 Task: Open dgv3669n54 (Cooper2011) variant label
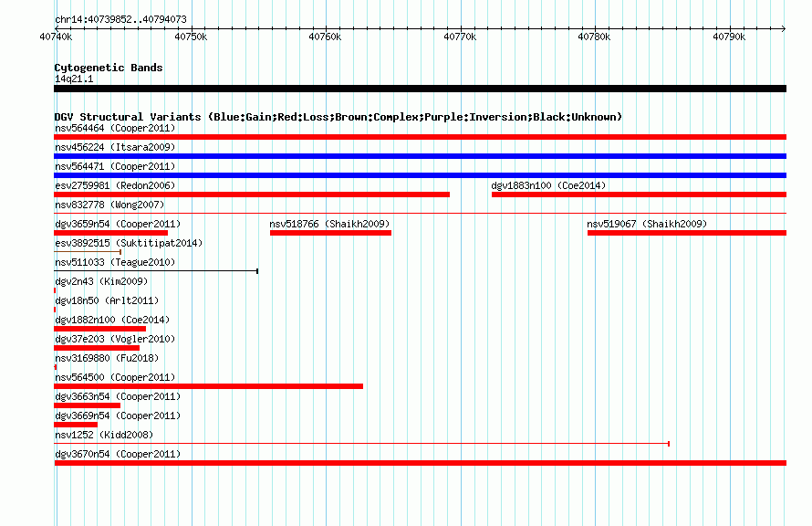(x=118, y=416)
